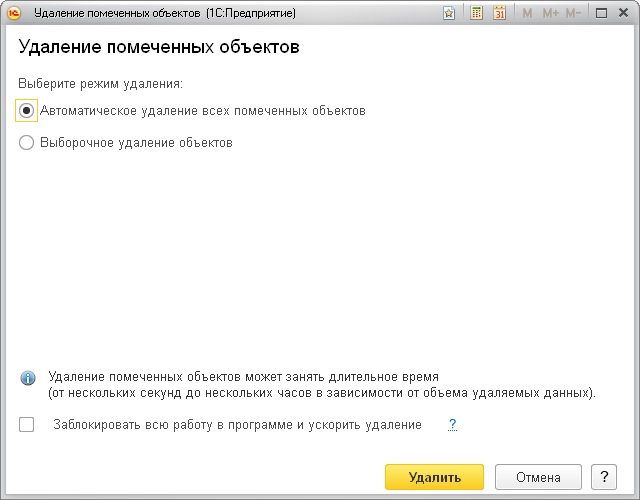The width and height of the screenshot is (640, 500).
Task: Close the dialog with the X button
Action: point(624,13)
